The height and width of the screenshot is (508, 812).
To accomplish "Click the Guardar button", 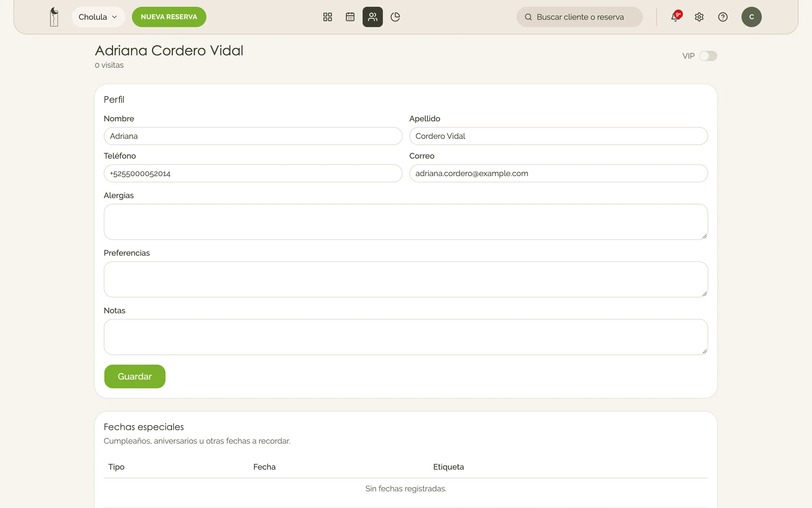I will [x=134, y=376].
